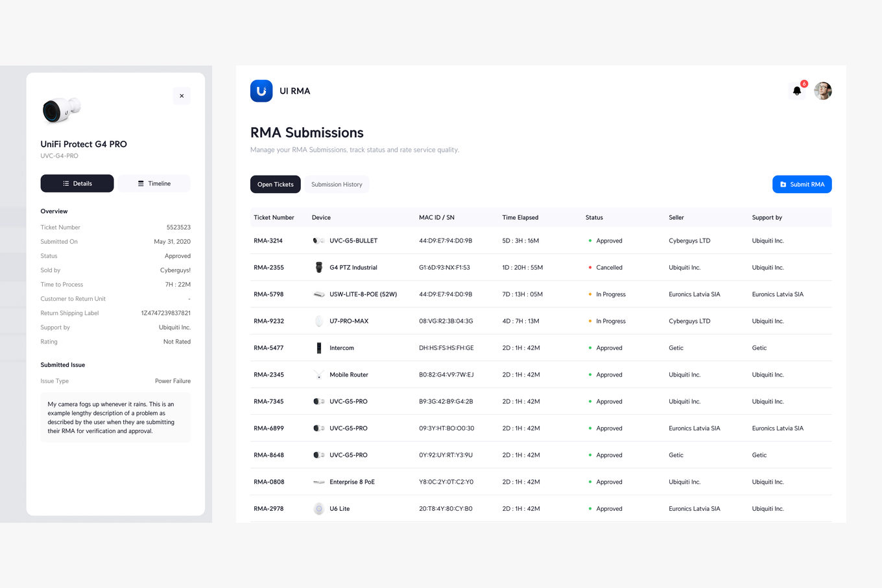
Task: Click the Support by column header
Action: click(x=767, y=218)
